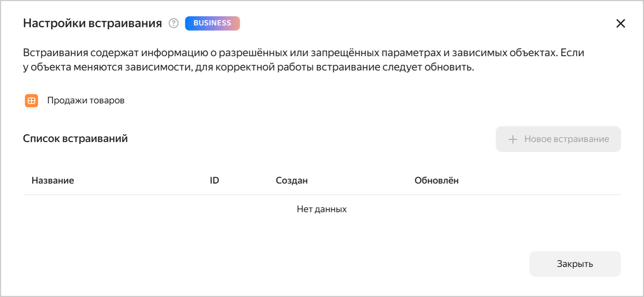644x297 pixels.
Task: Click the orange dashboard icon
Action: [x=31, y=101]
